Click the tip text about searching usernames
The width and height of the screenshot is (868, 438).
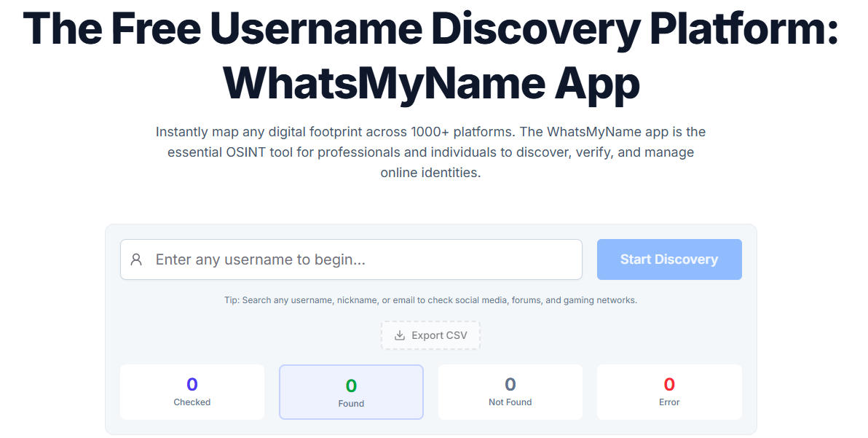coord(430,300)
